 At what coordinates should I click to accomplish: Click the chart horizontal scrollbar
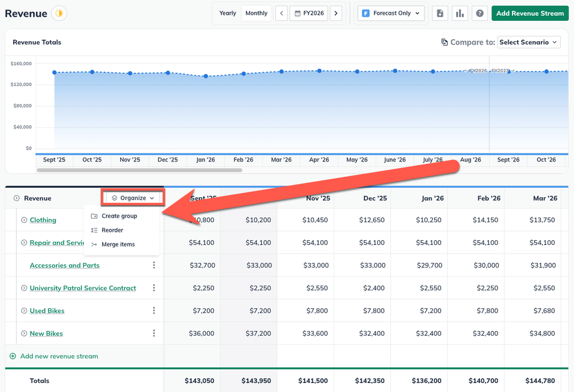(x=139, y=170)
